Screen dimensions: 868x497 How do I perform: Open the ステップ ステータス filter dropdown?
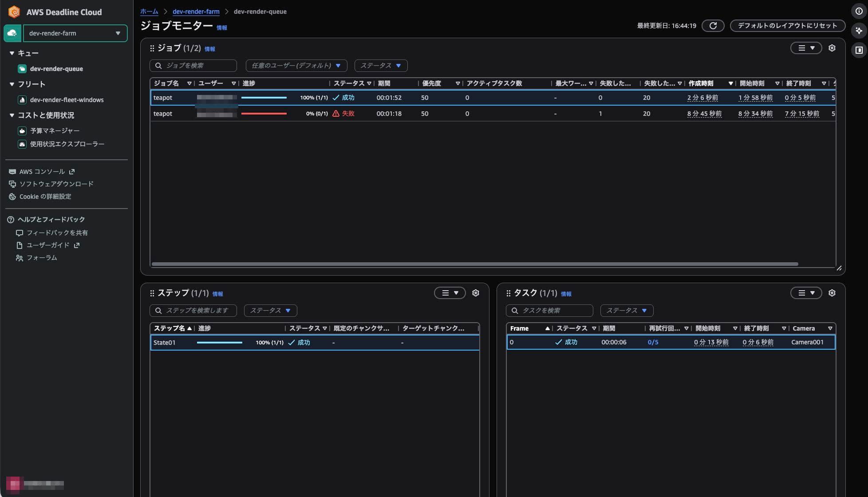(271, 311)
